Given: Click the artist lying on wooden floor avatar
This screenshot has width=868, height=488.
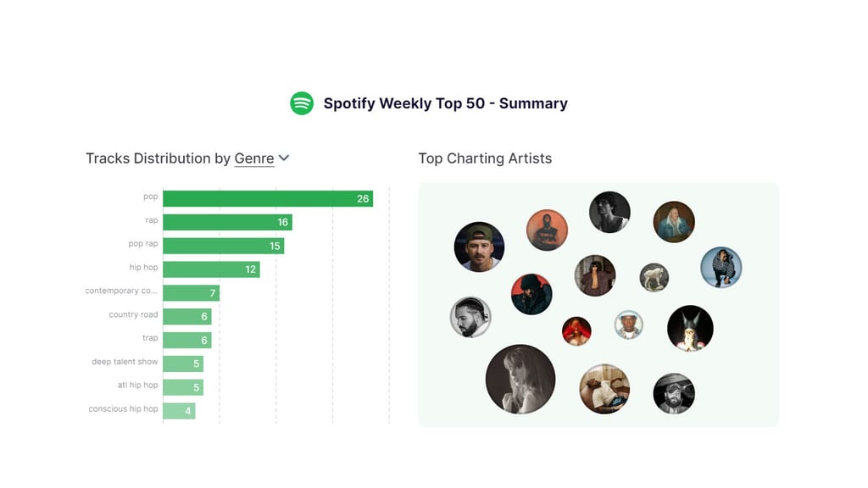Looking at the screenshot, I should [x=604, y=389].
